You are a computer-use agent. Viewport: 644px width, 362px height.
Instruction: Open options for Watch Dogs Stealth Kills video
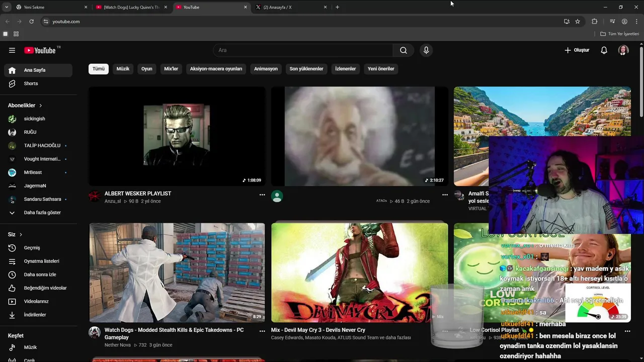point(262,331)
